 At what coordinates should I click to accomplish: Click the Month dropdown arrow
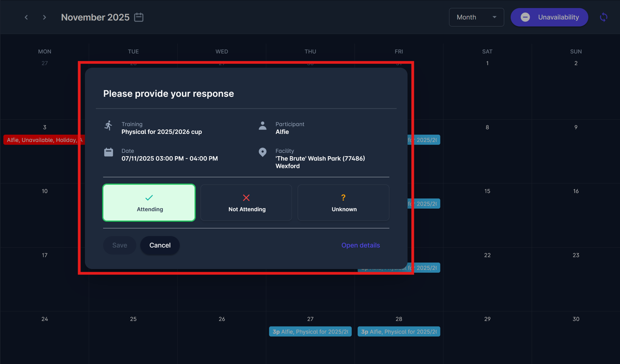494,17
